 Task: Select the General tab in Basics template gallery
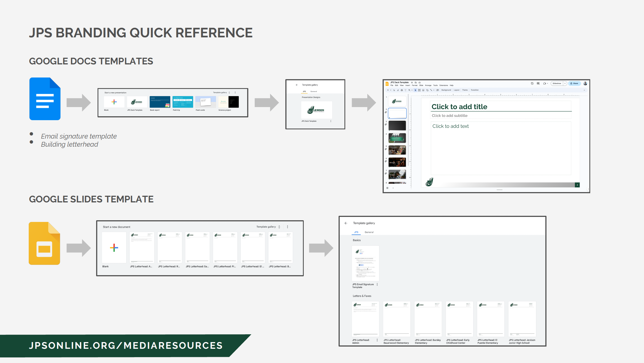369,232
